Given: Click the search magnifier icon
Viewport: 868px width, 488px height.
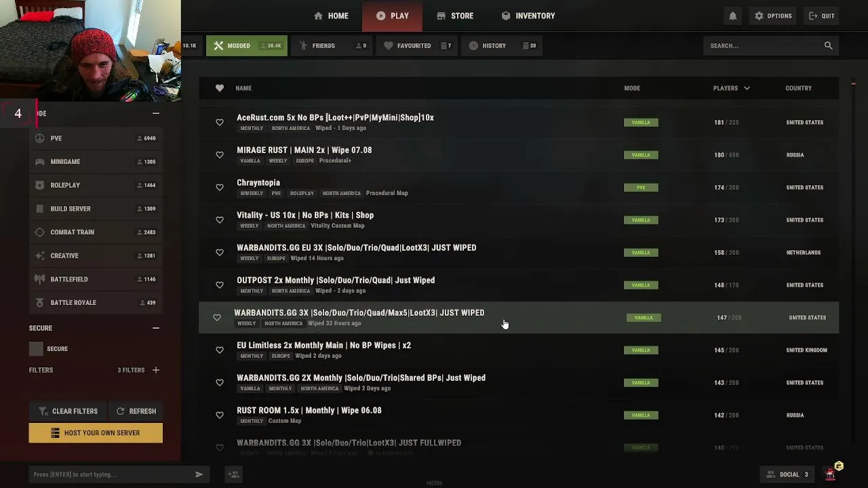Looking at the screenshot, I should pos(828,45).
